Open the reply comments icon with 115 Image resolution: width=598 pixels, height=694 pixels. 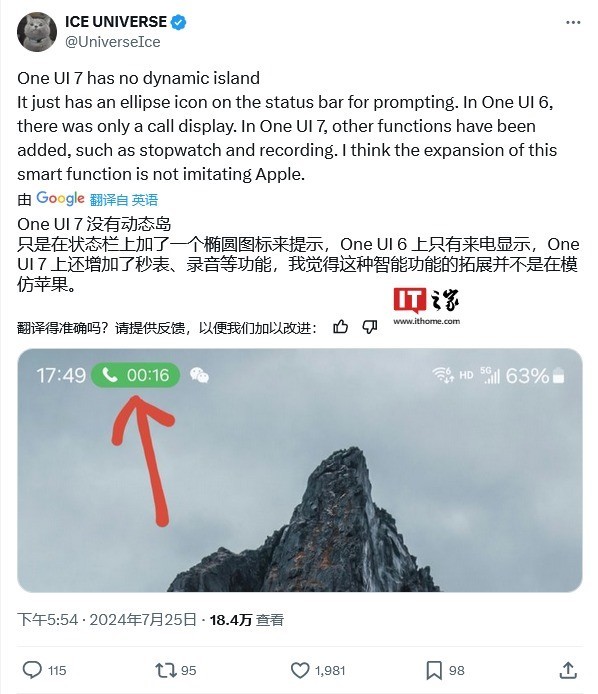tap(44, 670)
